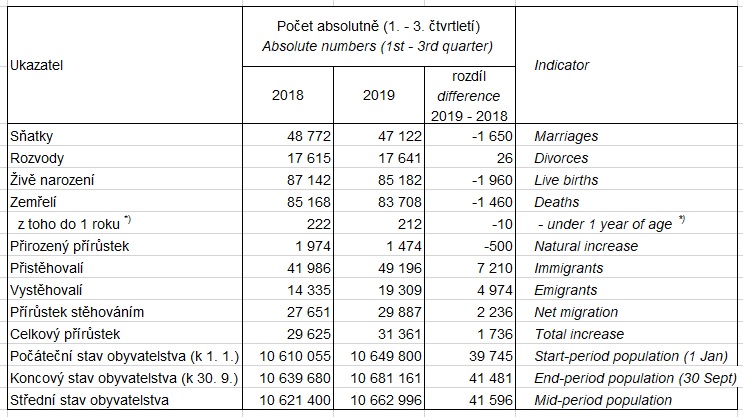The image size is (743, 417).
Task: Click the z toho do 1 roku cell
Action: pos(125,224)
